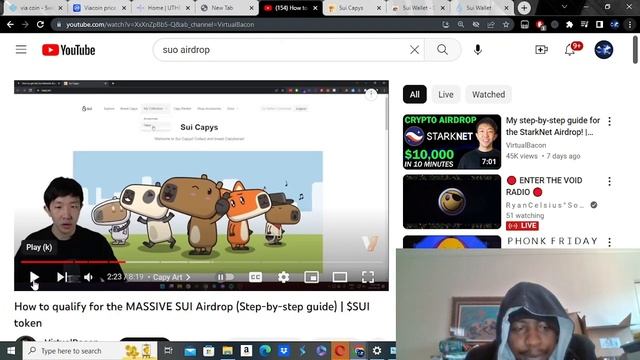
Task: Clear the search box with X
Action: (414, 50)
